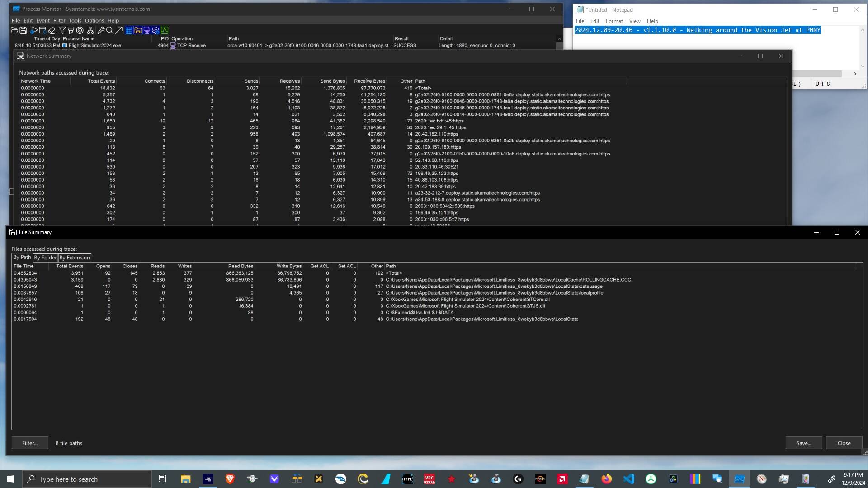Open the Windows Start menu
The image size is (868, 488).
click(x=11, y=479)
